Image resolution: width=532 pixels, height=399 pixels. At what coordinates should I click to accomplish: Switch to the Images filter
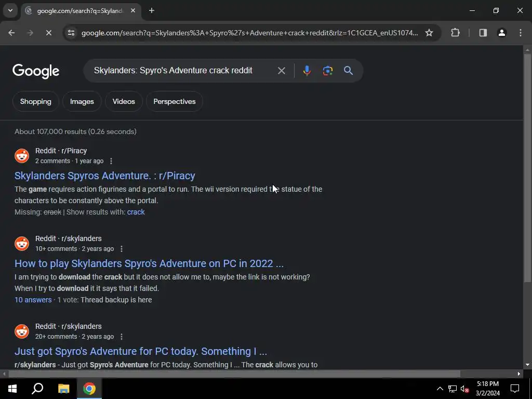82,101
